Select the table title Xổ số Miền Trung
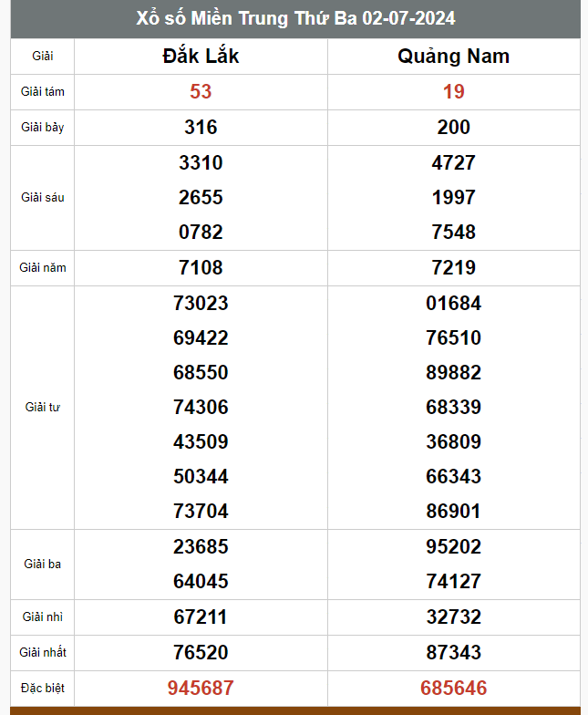This screenshot has width=588, height=715. click(295, 18)
